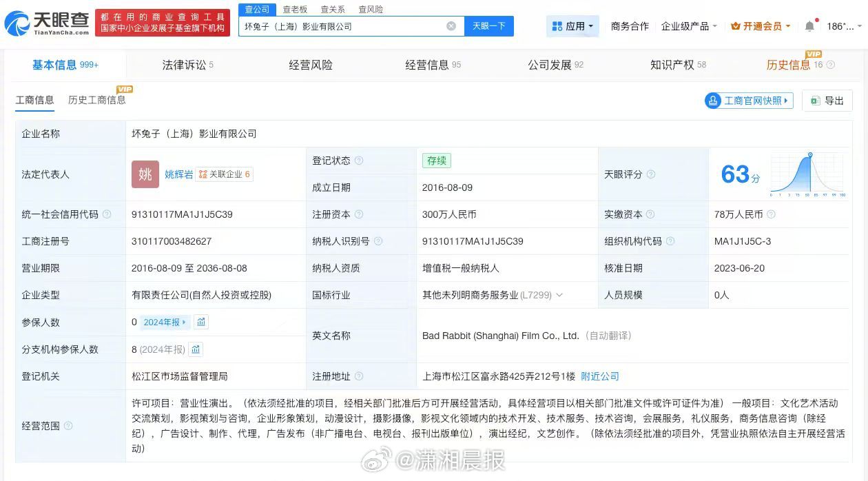Click help icon beside 注册地址
Screen dimensions: 868x481
point(359,376)
